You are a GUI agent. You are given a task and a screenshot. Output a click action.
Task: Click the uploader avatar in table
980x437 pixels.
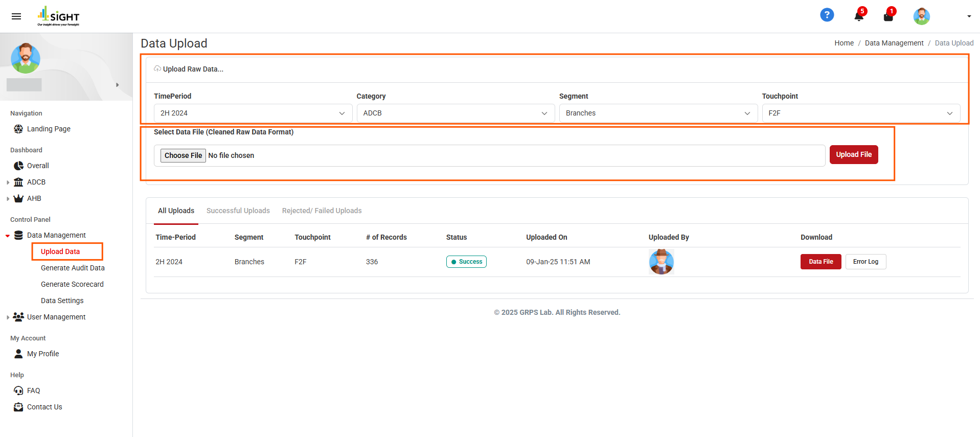point(662,262)
